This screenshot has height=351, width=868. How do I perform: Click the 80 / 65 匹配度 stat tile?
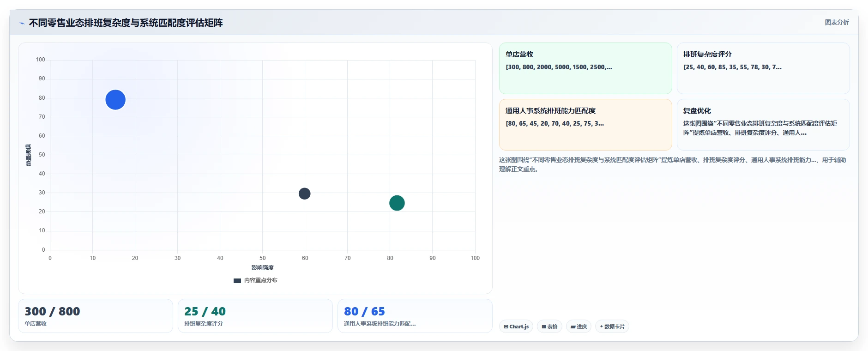coord(415,316)
